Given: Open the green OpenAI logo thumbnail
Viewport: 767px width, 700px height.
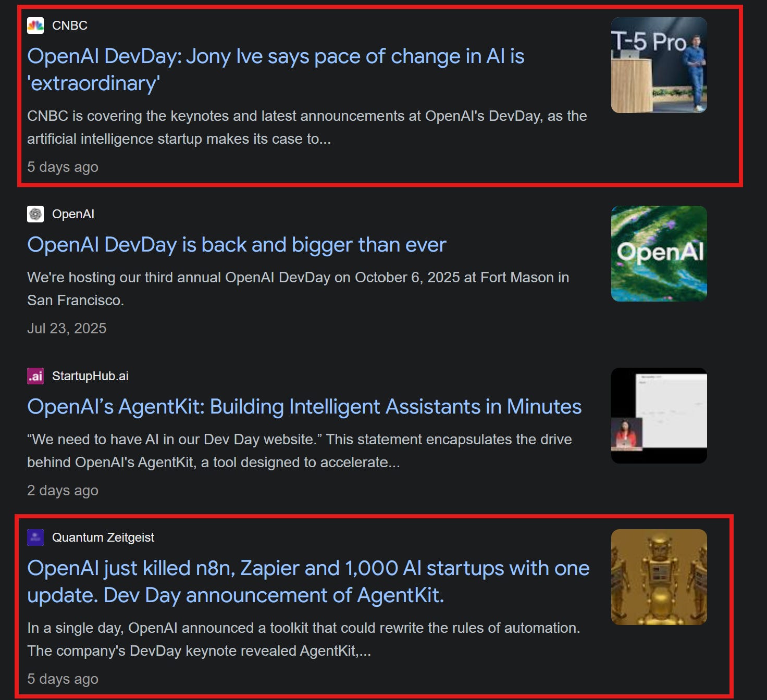Looking at the screenshot, I should tap(659, 254).
